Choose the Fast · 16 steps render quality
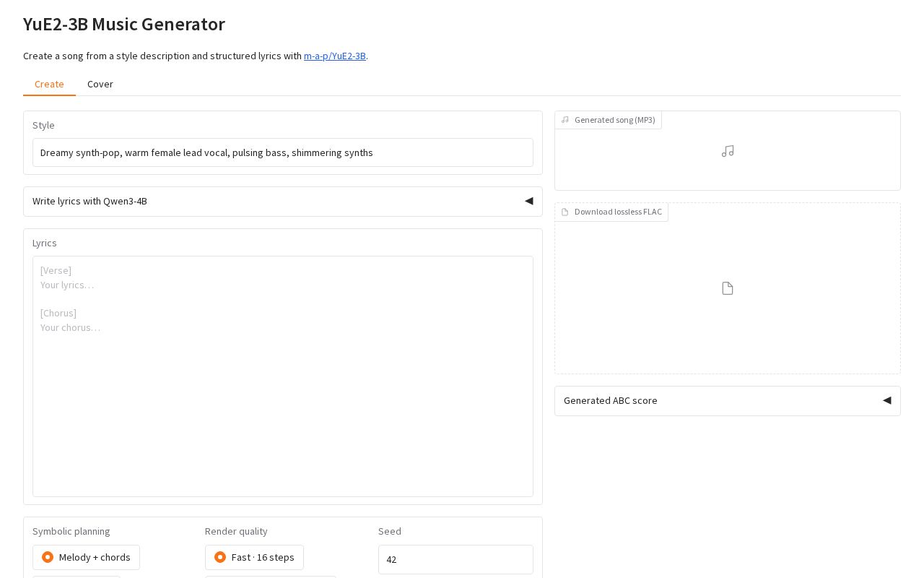 click(255, 557)
